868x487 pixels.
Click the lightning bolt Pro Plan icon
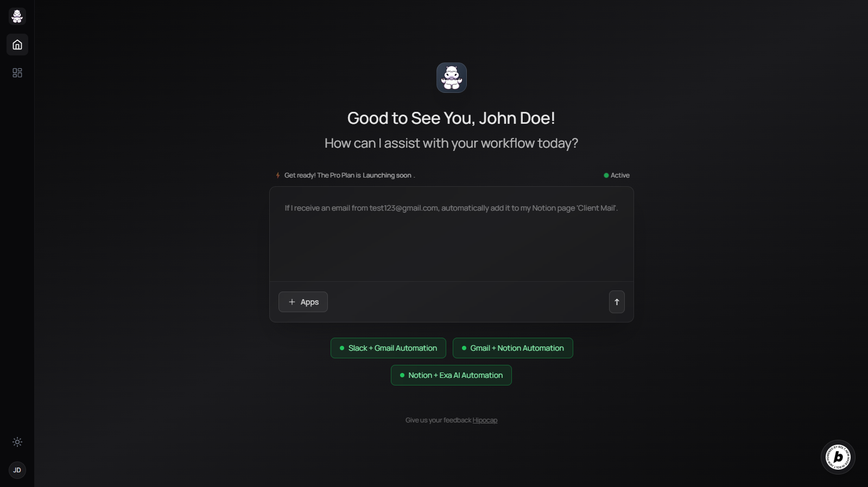(278, 175)
